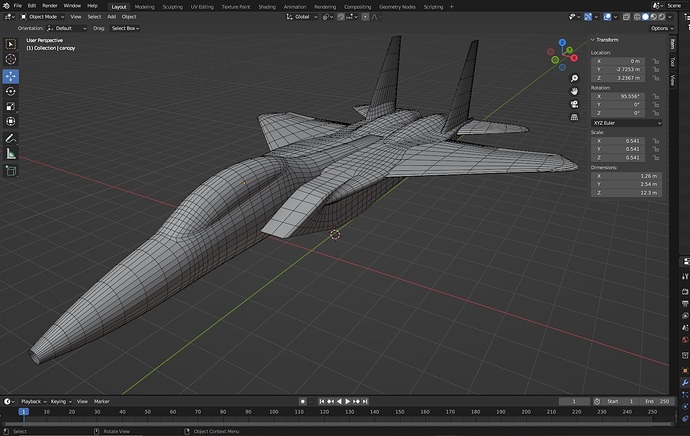Image resolution: width=690 pixels, height=436 pixels.
Task: Click the End frame 250 field
Action: click(x=657, y=401)
